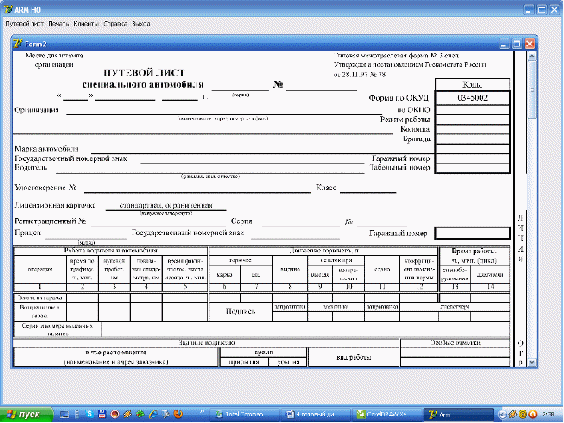The height and width of the screenshot is (423, 564).
Task: Launch Firefox from the quick launch bar
Action: pyautogui.click(x=178, y=414)
